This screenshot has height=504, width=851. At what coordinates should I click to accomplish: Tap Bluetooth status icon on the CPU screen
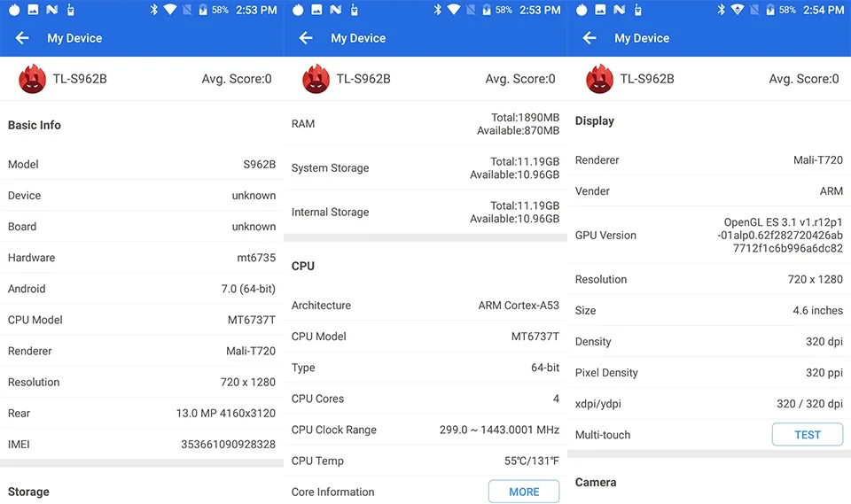pyautogui.click(x=438, y=10)
